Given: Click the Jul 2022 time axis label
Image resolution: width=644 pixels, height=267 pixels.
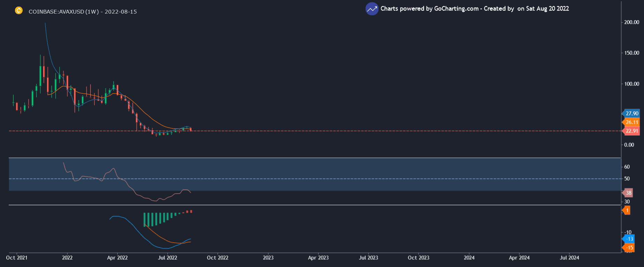Looking at the screenshot, I should (x=168, y=258).
